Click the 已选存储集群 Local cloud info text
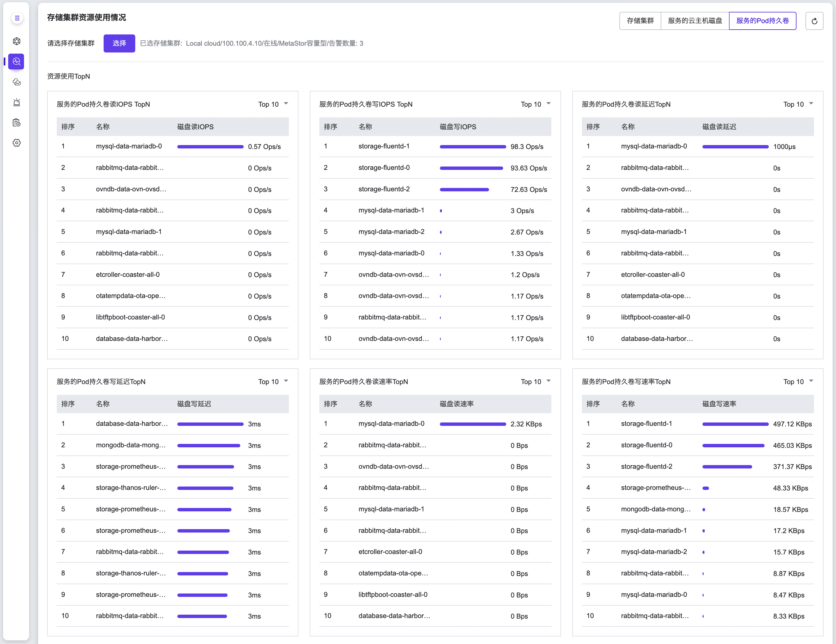The height and width of the screenshot is (644, 836). click(x=252, y=43)
